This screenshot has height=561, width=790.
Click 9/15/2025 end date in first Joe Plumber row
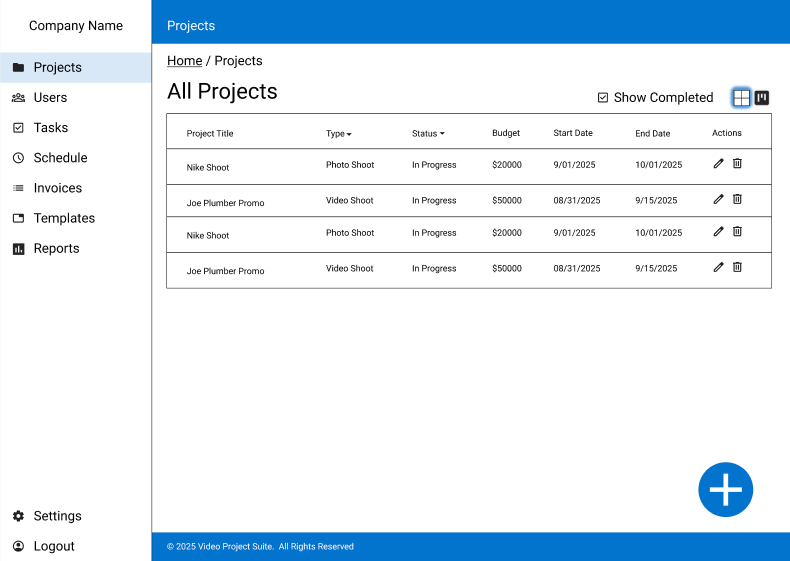coord(656,201)
